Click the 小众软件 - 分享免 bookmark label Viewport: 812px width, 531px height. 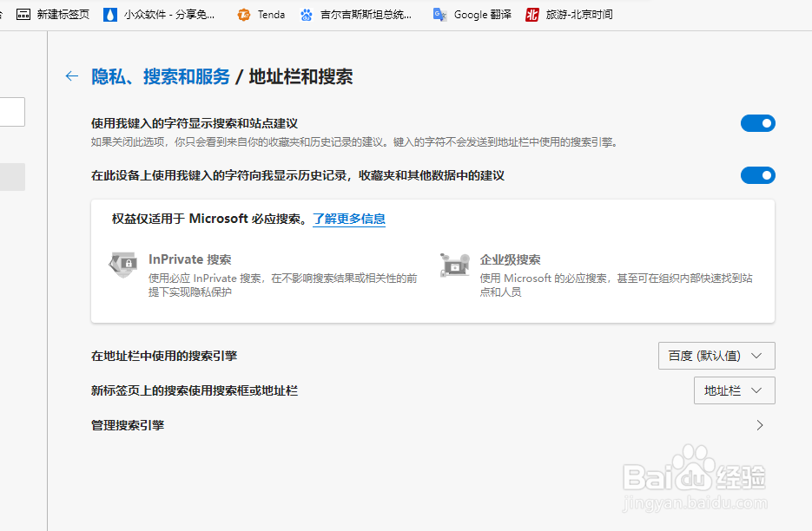point(169,15)
